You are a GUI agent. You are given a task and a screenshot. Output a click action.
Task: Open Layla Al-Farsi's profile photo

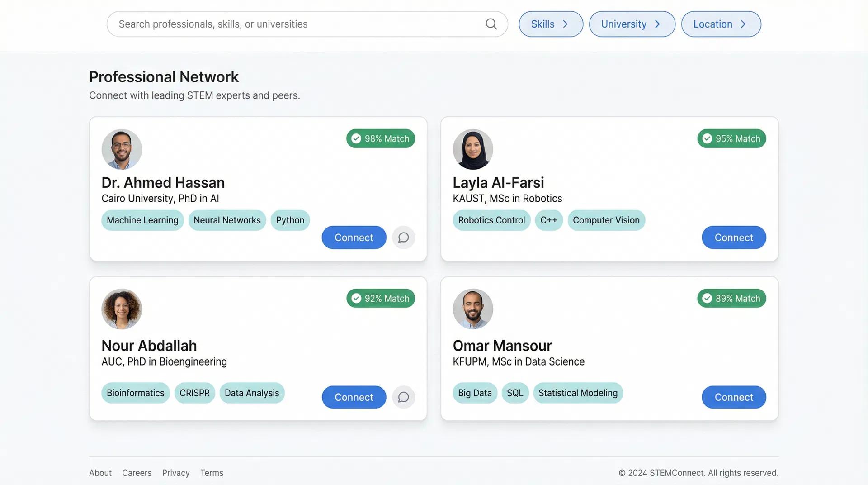click(x=473, y=149)
